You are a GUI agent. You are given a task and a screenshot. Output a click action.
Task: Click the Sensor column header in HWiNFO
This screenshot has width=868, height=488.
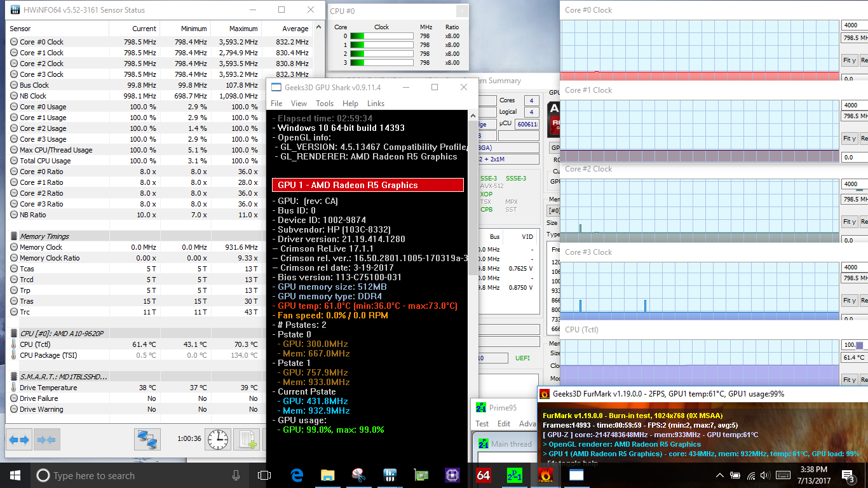point(58,29)
